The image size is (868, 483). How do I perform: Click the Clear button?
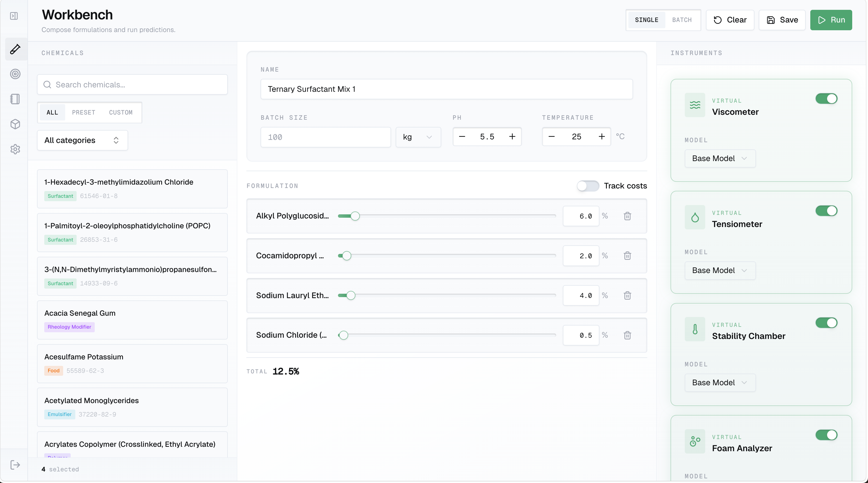point(730,20)
